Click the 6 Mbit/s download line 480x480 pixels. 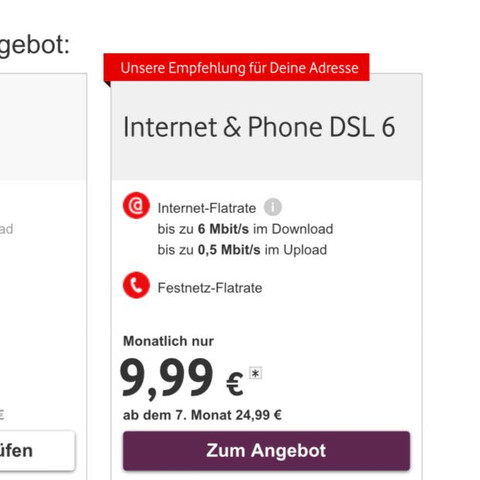(x=245, y=229)
